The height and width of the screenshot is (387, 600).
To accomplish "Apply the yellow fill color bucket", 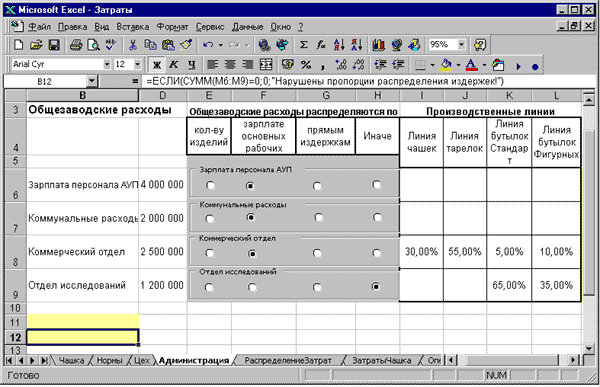I will 446,65.
